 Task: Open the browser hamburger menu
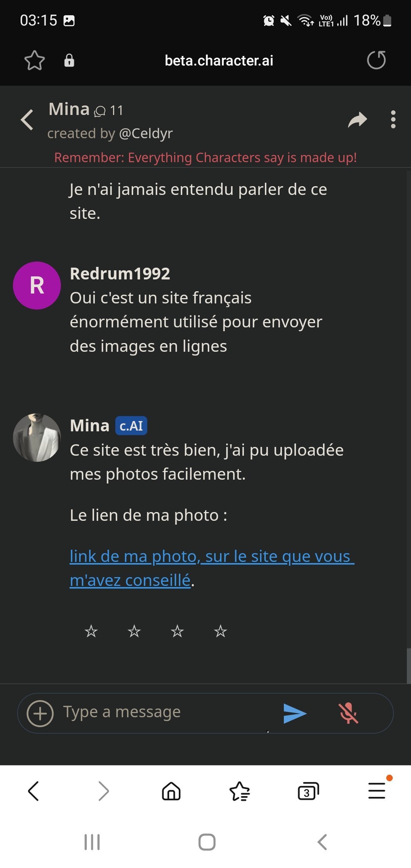[377, 791]
